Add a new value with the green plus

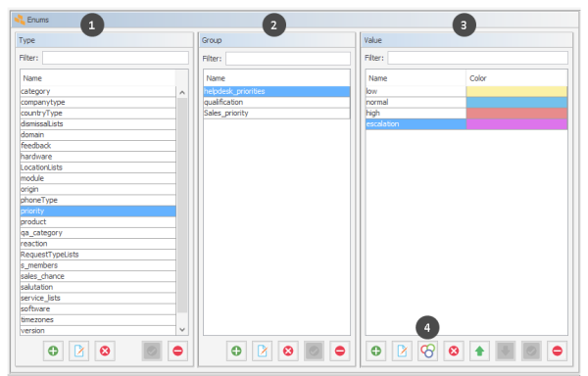(x=375, y=351)
